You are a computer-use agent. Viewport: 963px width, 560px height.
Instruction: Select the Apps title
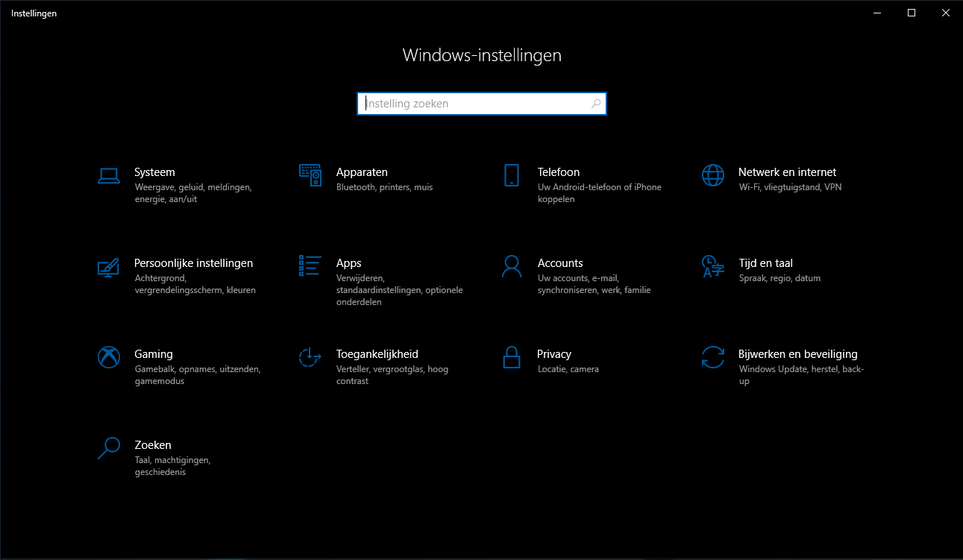point(349,263)
